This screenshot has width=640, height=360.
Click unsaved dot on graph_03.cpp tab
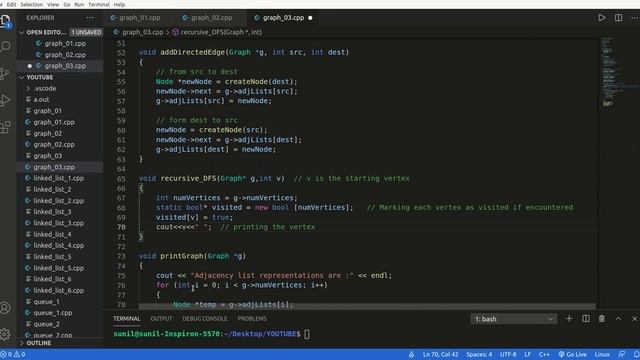click(310, 18)
